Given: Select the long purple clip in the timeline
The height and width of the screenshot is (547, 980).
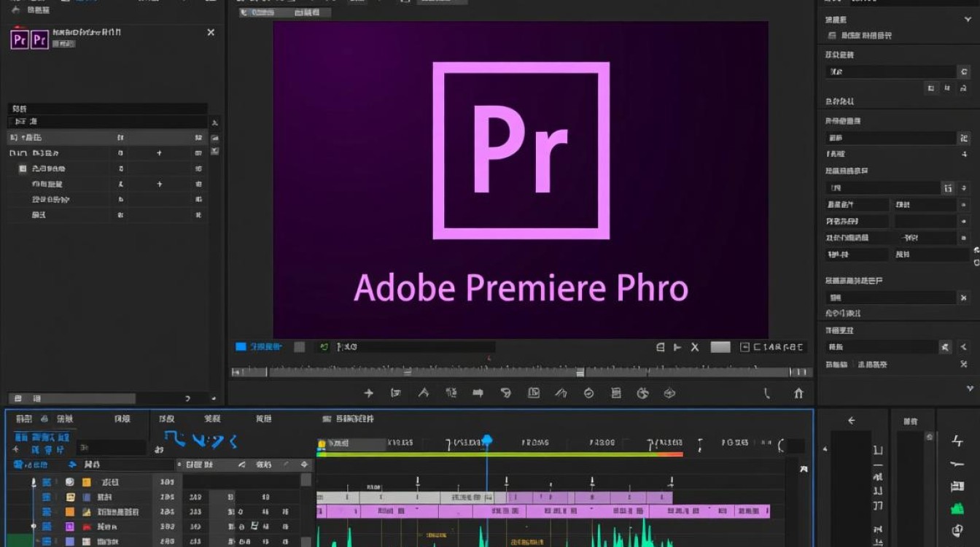Looking at the screenshot, I should click(543, 512).
